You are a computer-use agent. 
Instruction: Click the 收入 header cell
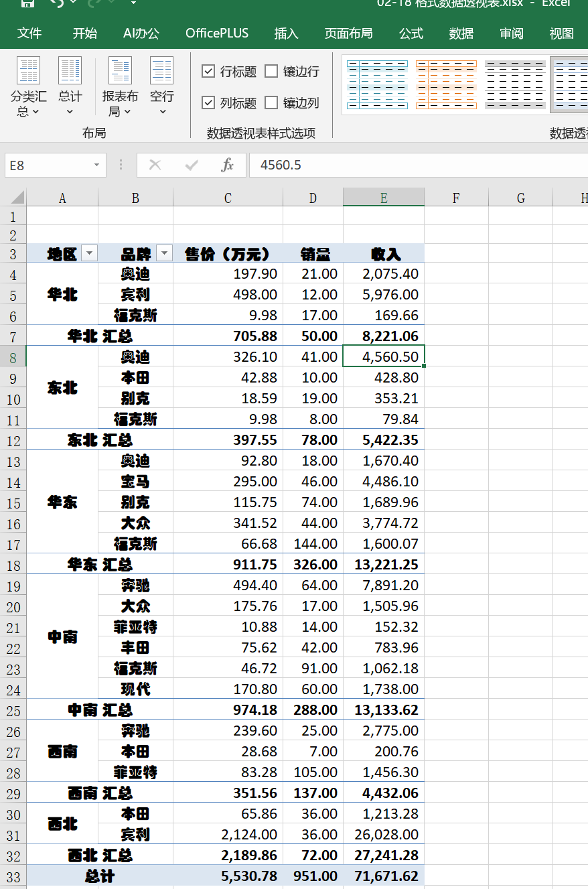pyautogui.click(x=384, y=253)
